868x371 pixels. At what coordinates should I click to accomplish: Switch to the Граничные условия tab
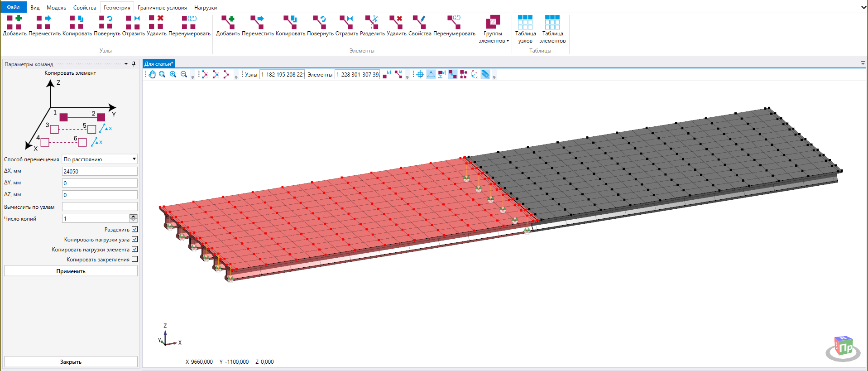[x=162, y=8]
